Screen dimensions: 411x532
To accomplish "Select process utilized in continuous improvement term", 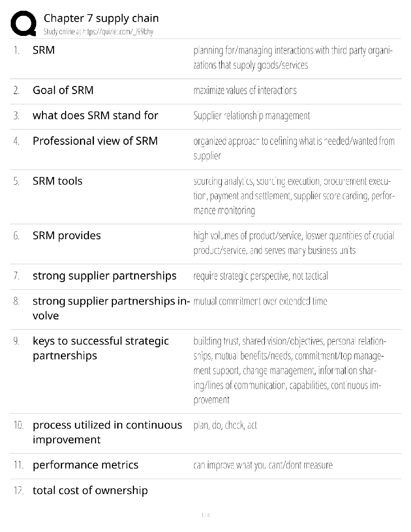I will point(107,432).
